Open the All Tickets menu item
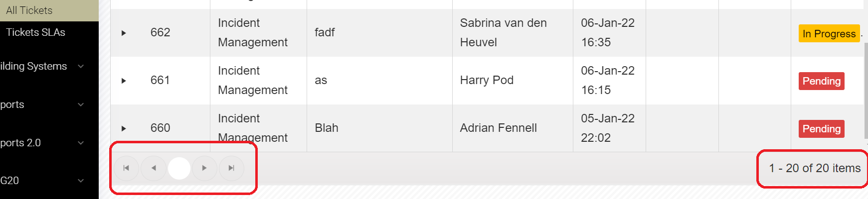The image size is (868, 199). [29, 10]
